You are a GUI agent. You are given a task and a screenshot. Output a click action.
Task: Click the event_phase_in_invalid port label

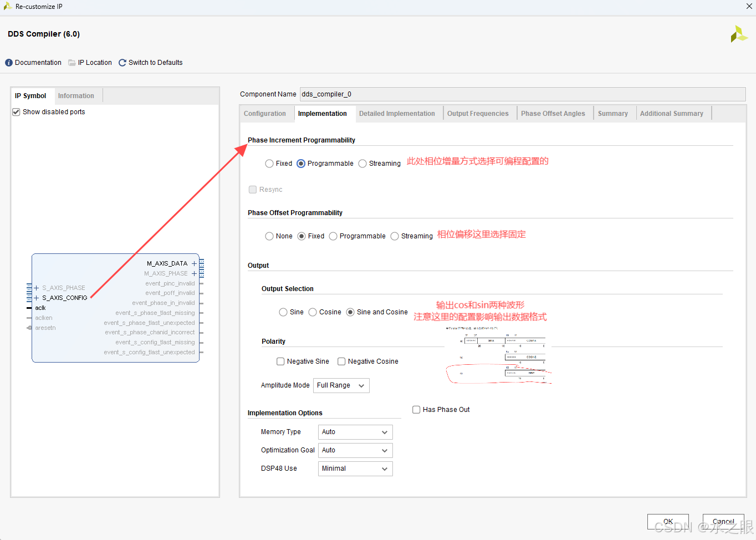[x=164, y=303]
